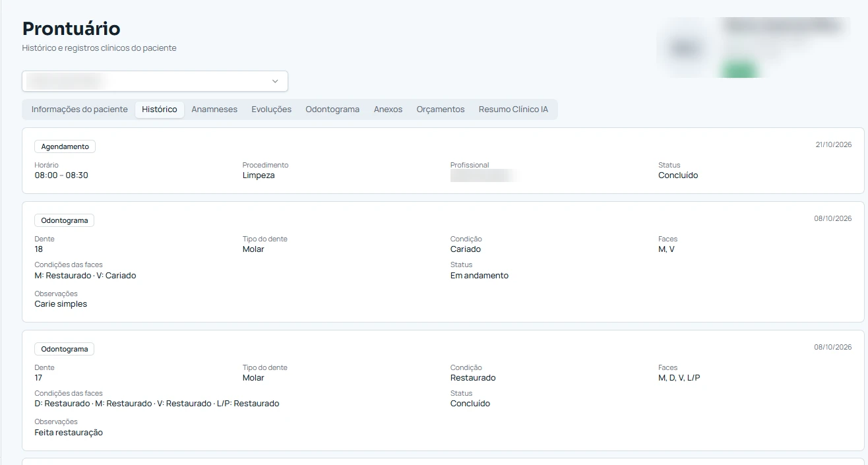Click the Restaurado condition of tooth 17

(x=473, y=378)
